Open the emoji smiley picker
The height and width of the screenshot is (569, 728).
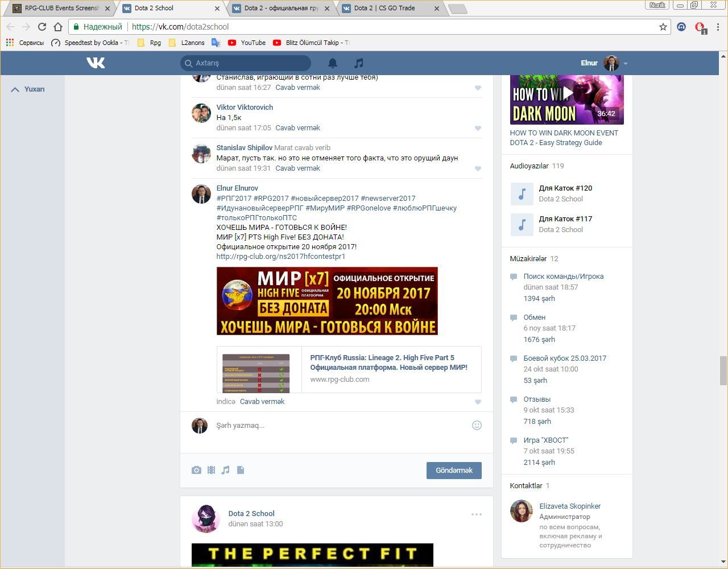[x=477, y=425]
